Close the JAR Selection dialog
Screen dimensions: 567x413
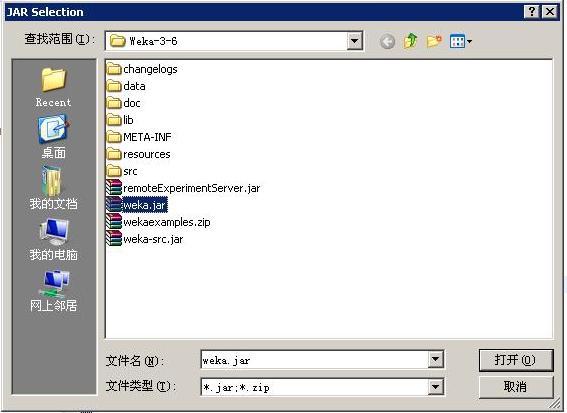550,12
